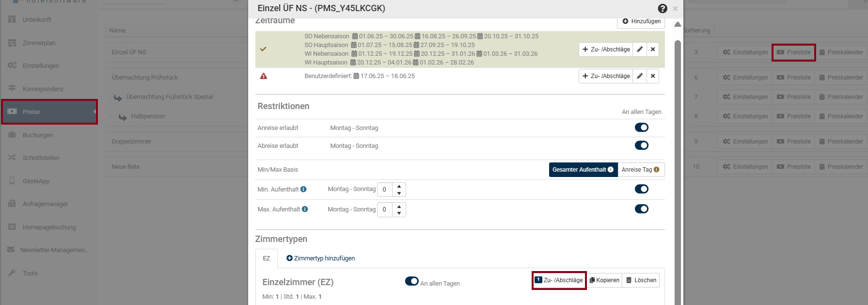This screenshot has width=868, height=305.
Task: Disable the Einzelzimmer An allen Tagen toggle
Action: [x=411, y=281]
